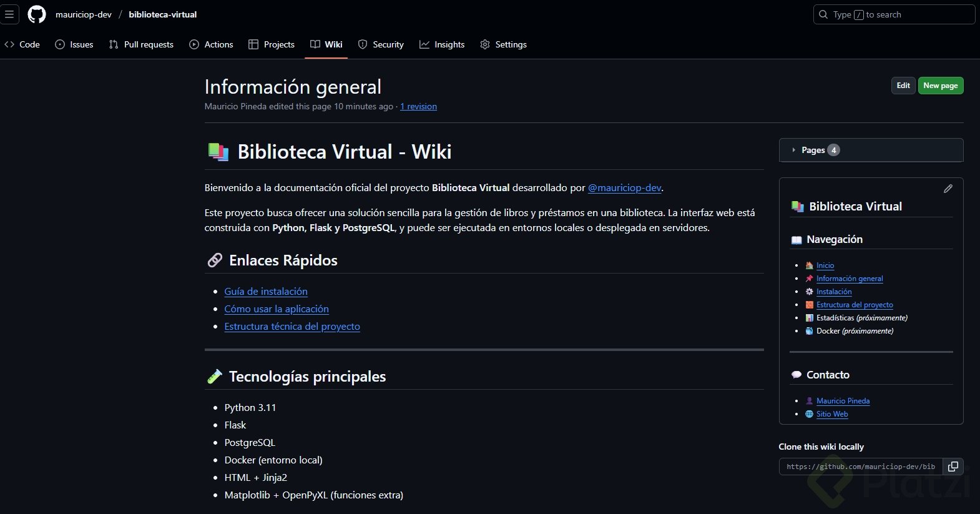The height and width of the screenshot is (514, 980).
Task: Click the 'Docker (próximamente)' sidebar entry
Action: pos(855,331)
